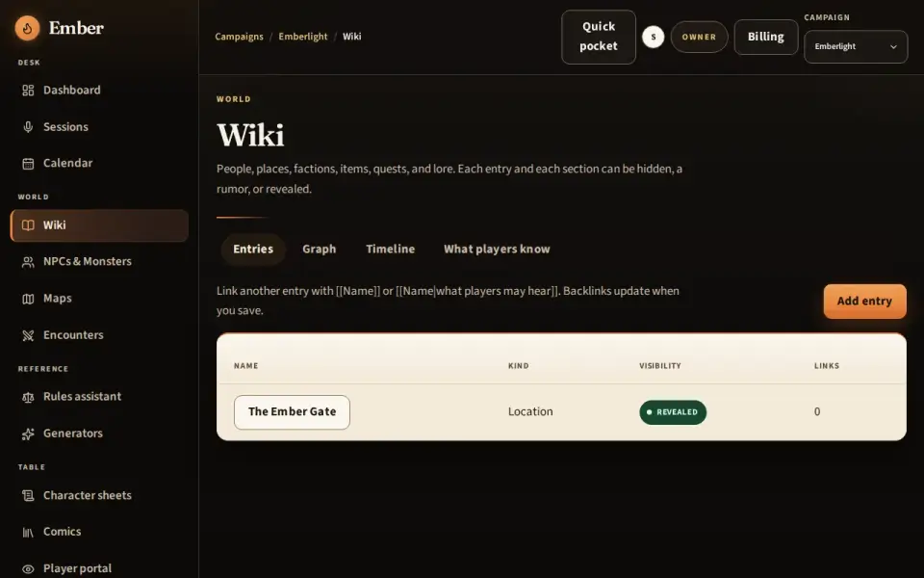The height and width of the screenshot is (578, 924).
Task: Click the Wiki open-book icon
Action: [28, 225]
